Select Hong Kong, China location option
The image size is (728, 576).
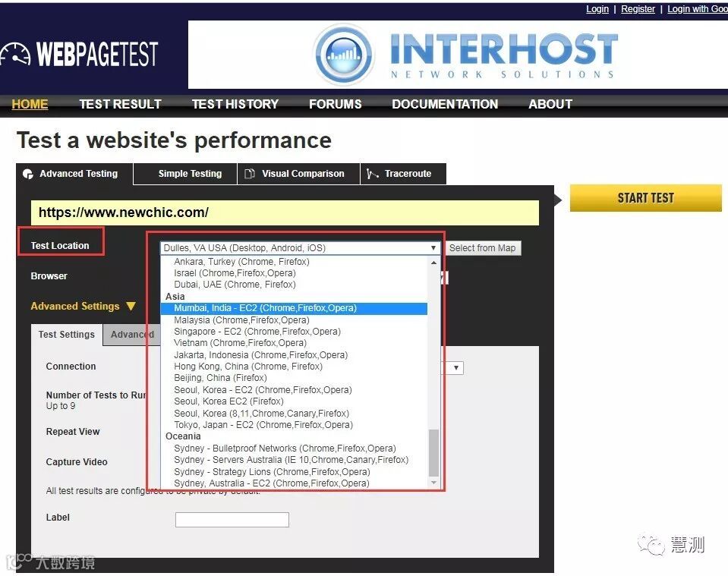pyautogui.click(x=294, y=367)
